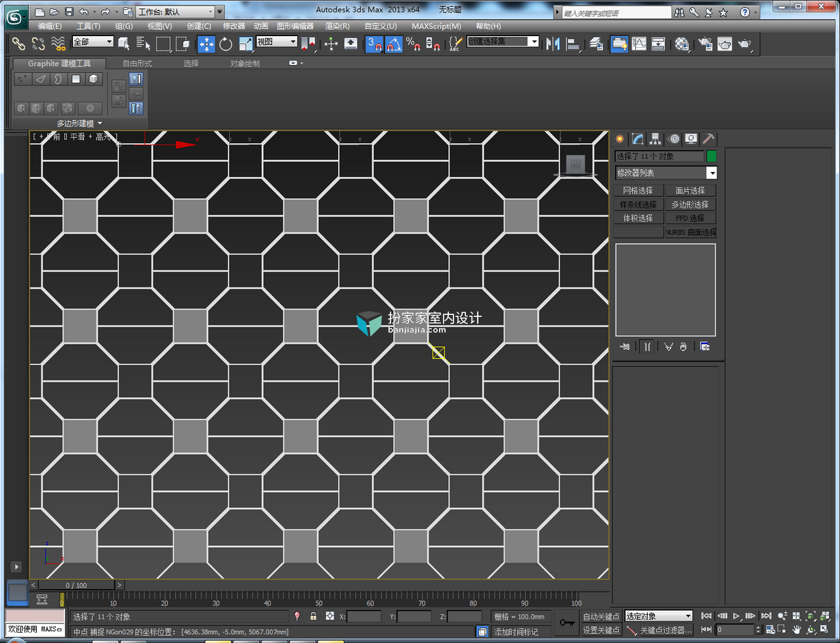Open the Rendered Frame Window icon
The width and height of the screenshot is (840, 643).
[x=724, y=44]
